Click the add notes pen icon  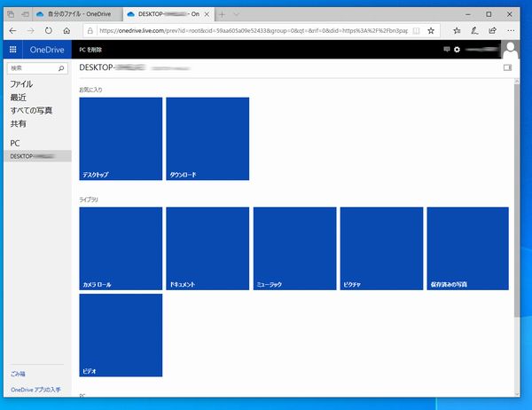point(474,31)
